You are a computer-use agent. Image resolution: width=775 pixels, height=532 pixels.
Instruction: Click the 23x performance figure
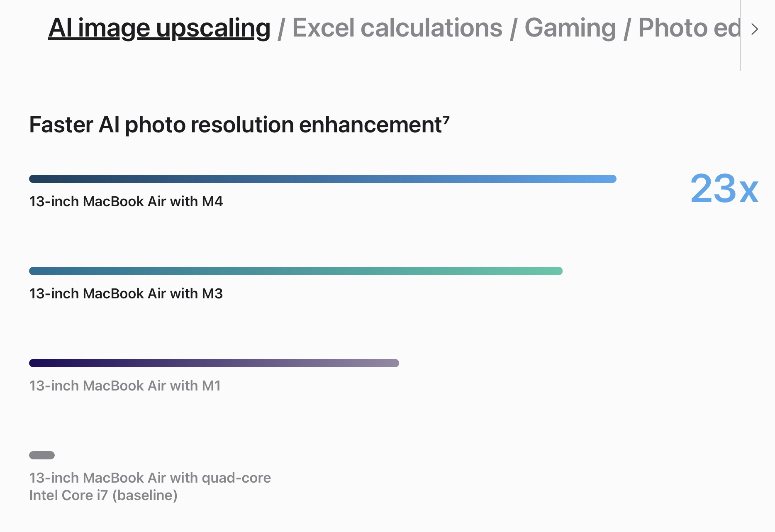point(724,189)
